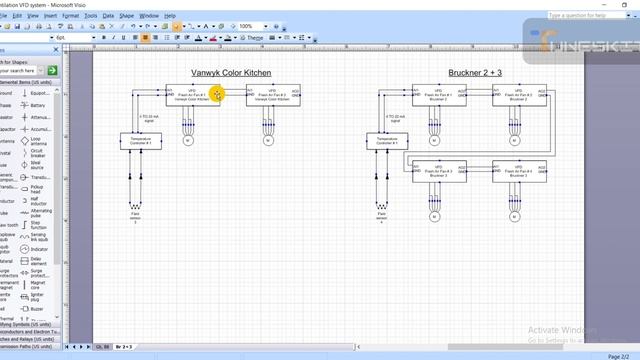Toggle Italic formatting
Image resolution: width=640 pixels, height=360 pixels.
[x=113, y=38]
